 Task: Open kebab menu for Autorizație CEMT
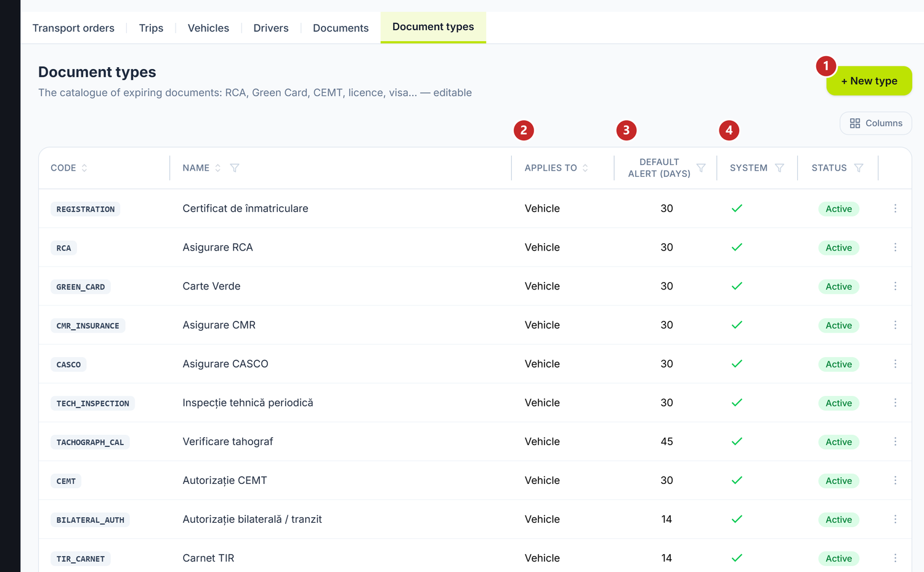(x=895, y=480)
